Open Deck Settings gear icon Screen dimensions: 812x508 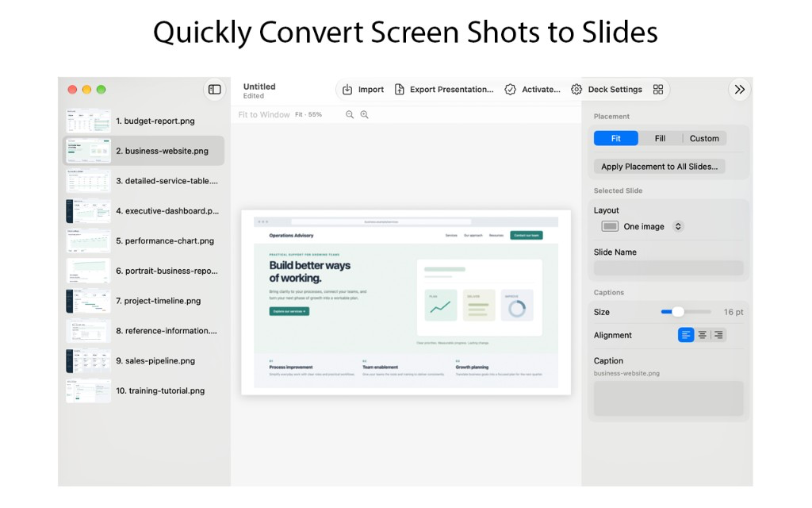pos(576,89)
